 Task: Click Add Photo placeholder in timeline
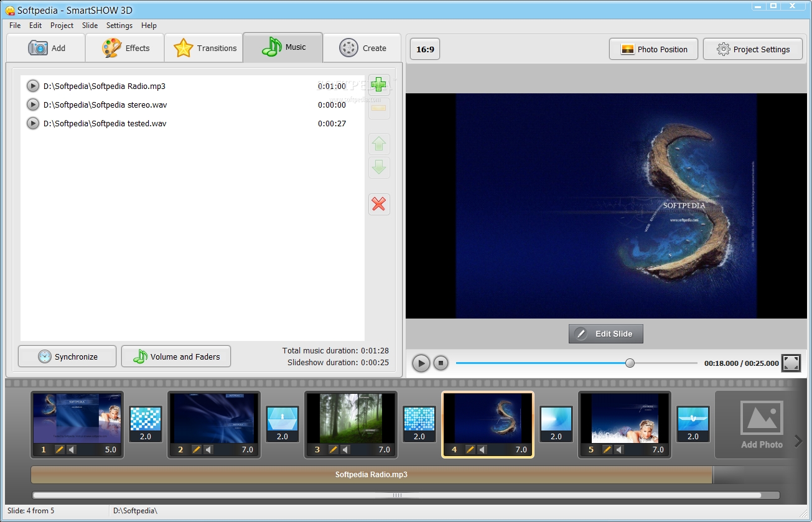pos(762,425)
